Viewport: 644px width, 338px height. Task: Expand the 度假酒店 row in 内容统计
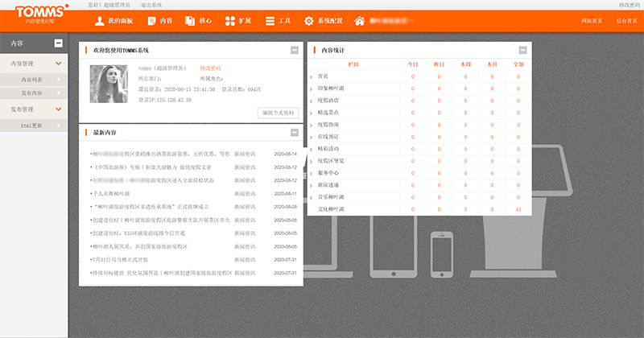(x=312, y=101)
